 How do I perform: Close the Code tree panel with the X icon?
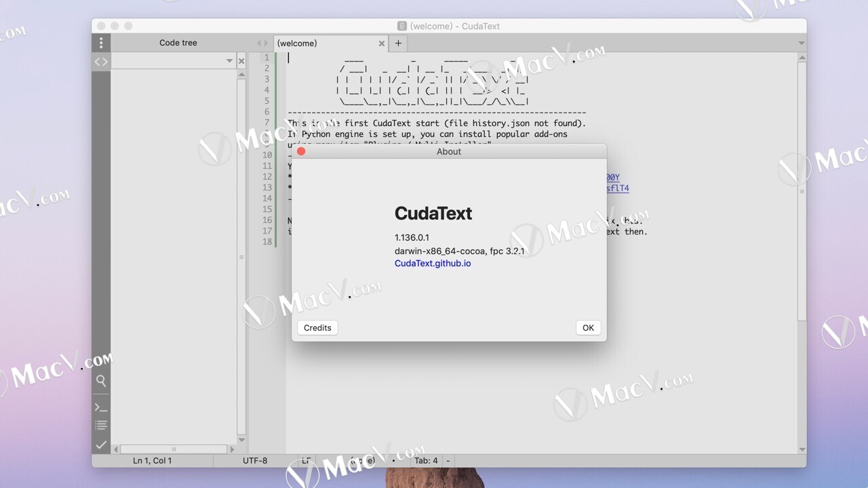coord(241,60)
